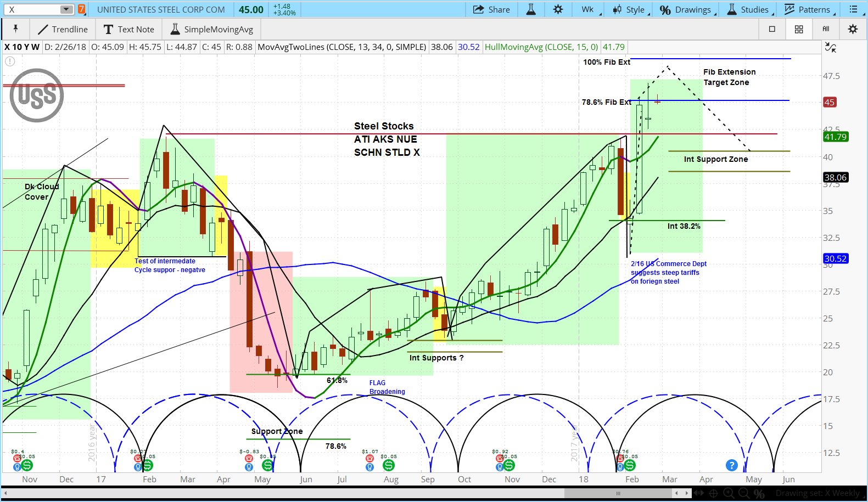868x502 pixels.
Task: Click the HullMovingAvg study label
Action: click(x=541, y=47)
